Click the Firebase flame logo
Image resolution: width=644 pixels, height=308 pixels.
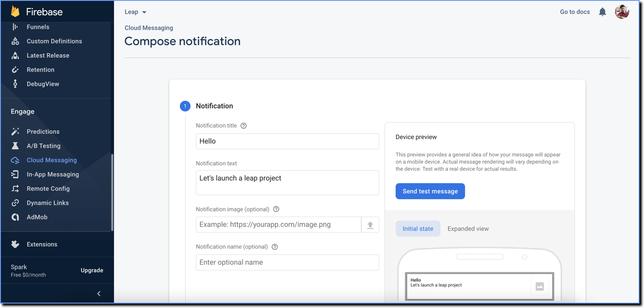pos(15,12)
